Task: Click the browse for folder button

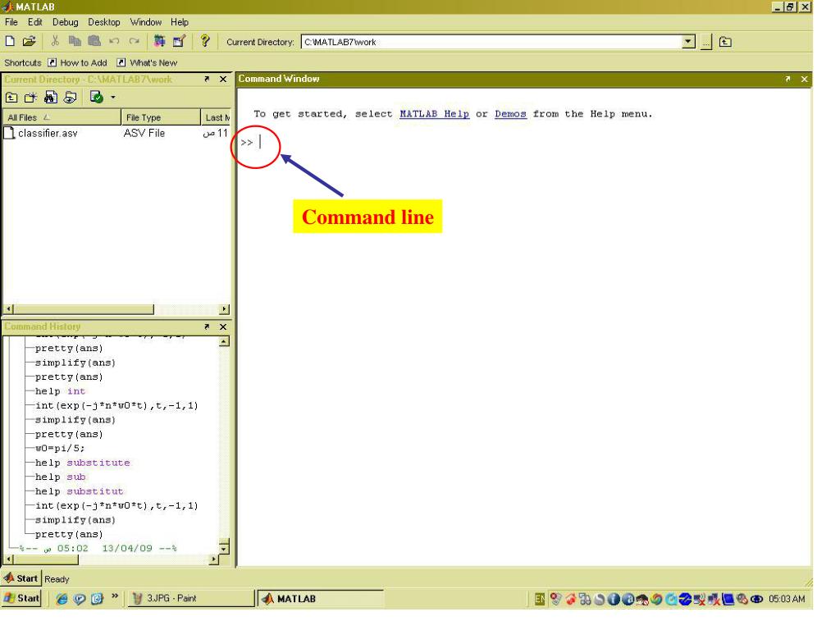Action: [x=706, y=42]
